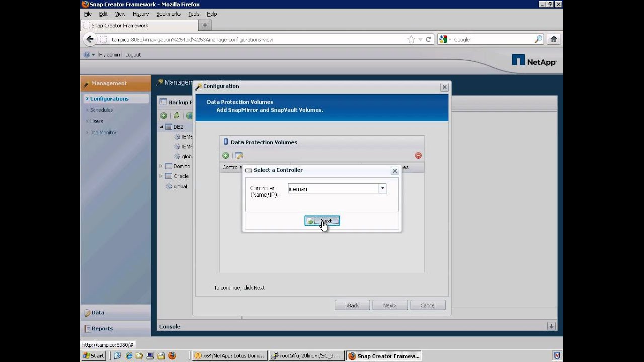Switch to the x64/NetApp Lotus Domino taskbar window
Screen dimensions: 644x362
click(x=229, y=356)
